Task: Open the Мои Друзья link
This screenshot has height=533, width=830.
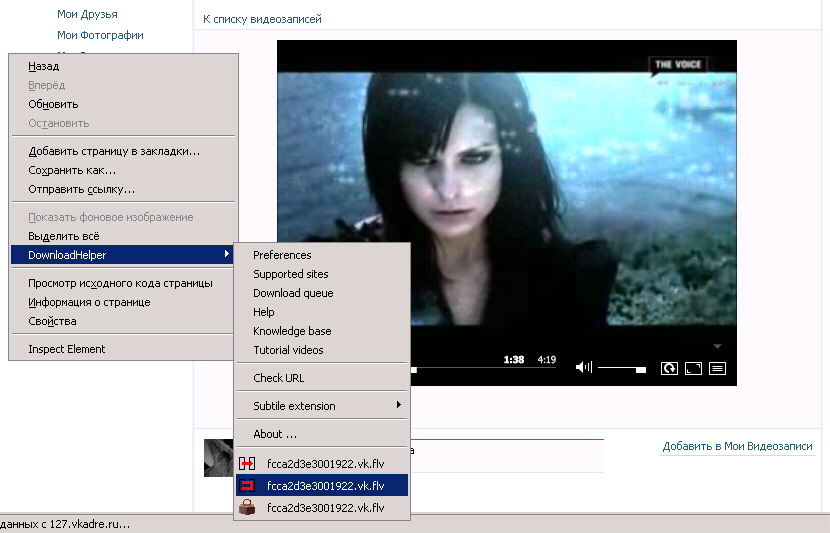Action: coord(87,14)
